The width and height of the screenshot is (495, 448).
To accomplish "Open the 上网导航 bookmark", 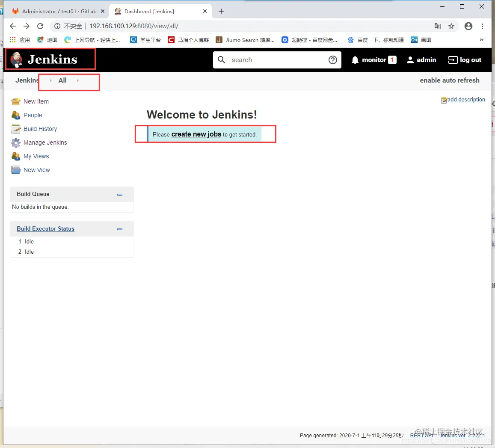I will point(92,40).
